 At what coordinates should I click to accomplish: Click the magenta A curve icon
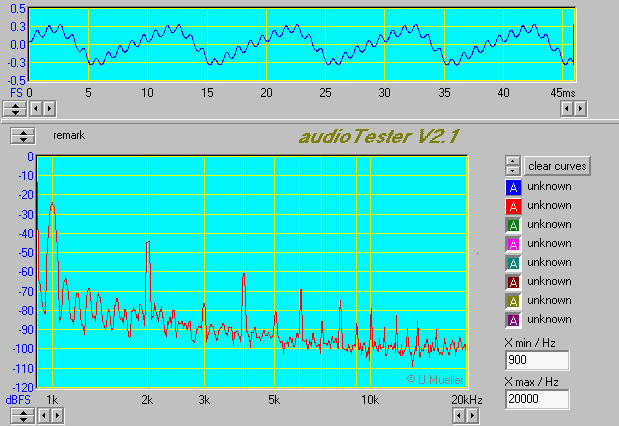point(513,244)
